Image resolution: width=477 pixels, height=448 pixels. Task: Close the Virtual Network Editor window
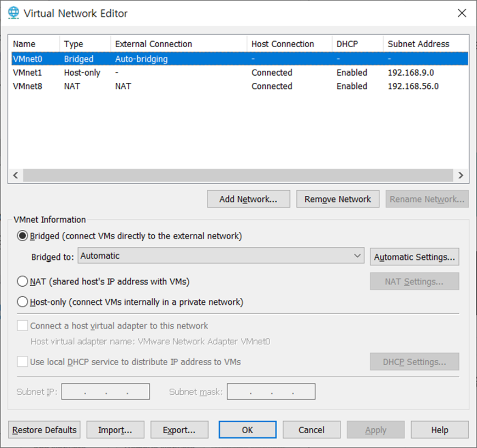[462, 13]
